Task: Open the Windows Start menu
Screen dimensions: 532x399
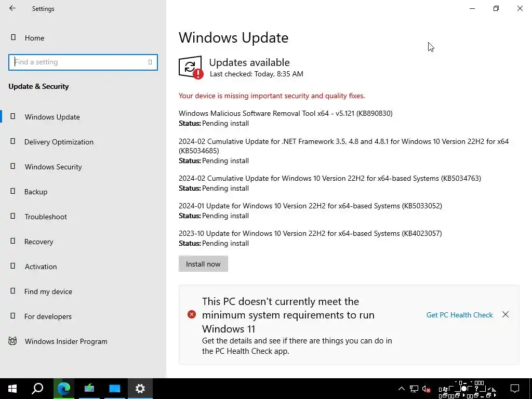Action: (12, 389)
